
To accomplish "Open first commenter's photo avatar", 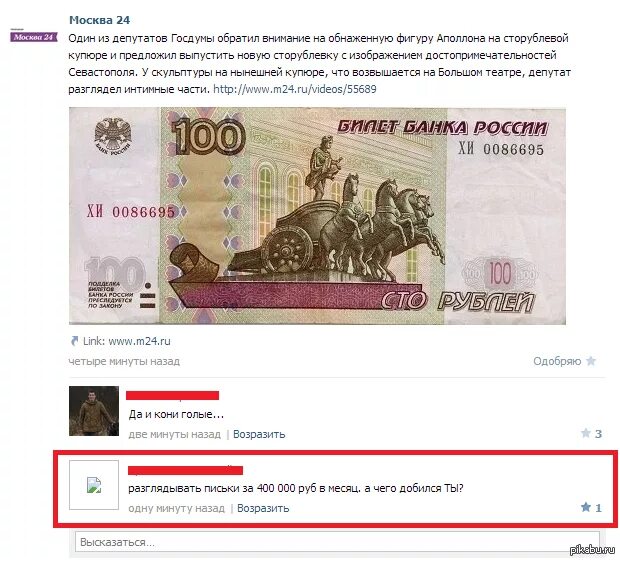I will (x=94, y=411).
